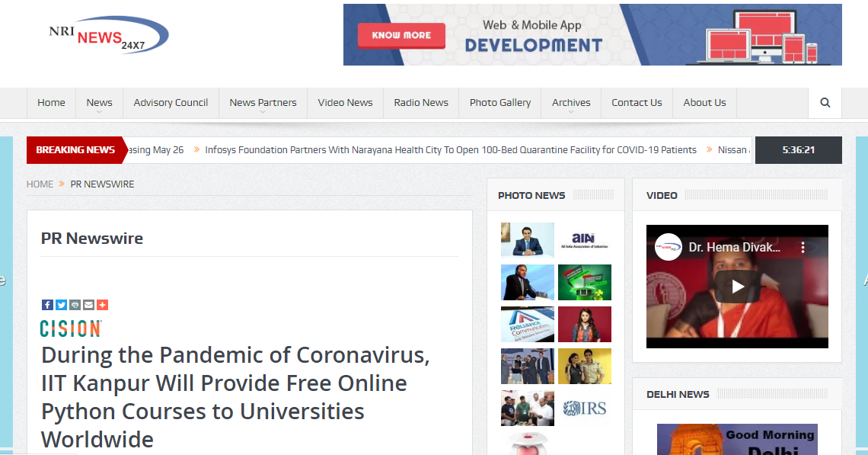Share article via Facebook icon
The width and height of the screenshot is (868, 455).
click(48, 305)
